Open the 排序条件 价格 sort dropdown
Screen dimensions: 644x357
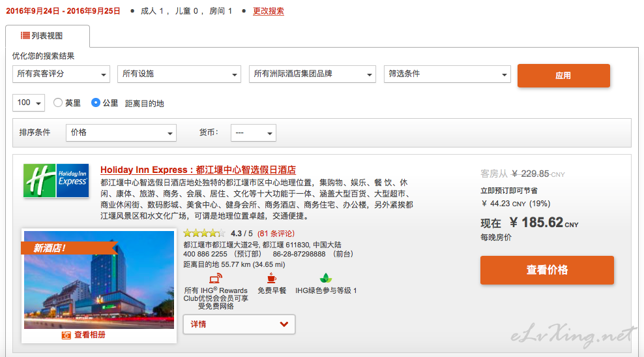(121, 133)
